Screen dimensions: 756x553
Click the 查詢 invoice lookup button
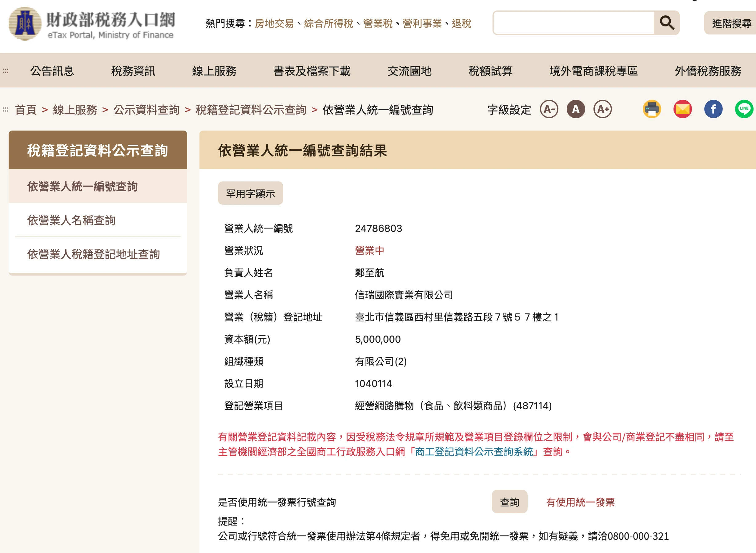click(x=509, y=502)
